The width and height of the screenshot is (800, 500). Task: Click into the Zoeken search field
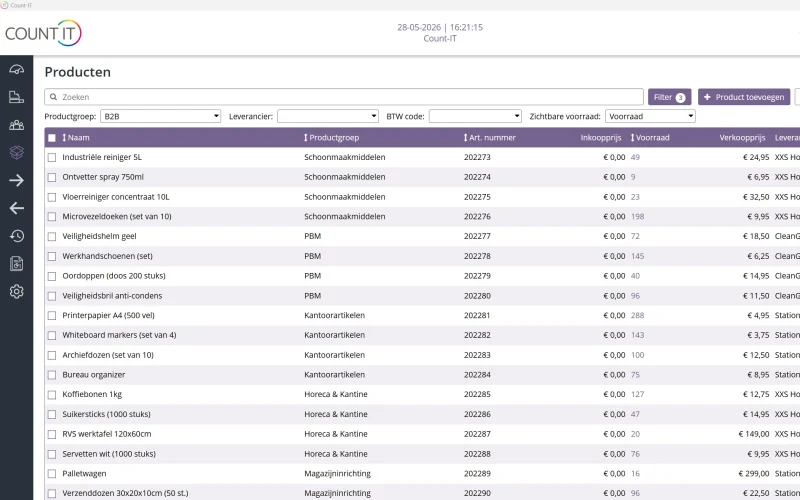click(x=344, y=97)
